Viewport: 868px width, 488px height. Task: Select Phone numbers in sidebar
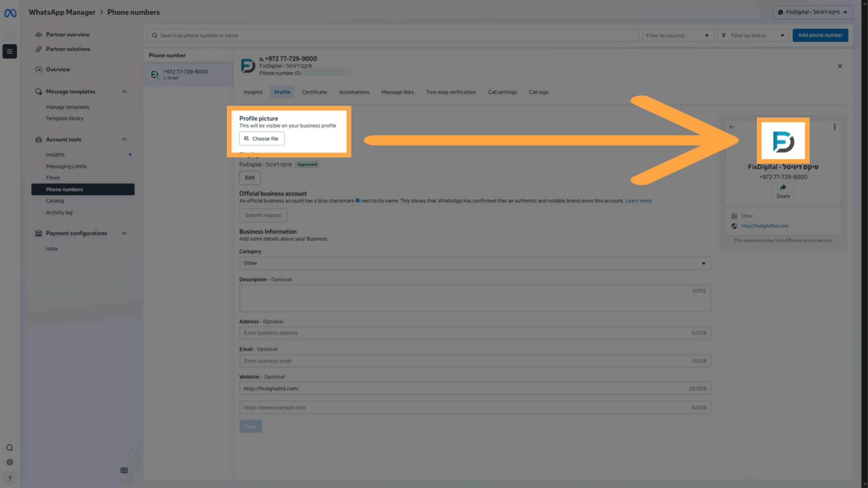(x=83, y=190)
